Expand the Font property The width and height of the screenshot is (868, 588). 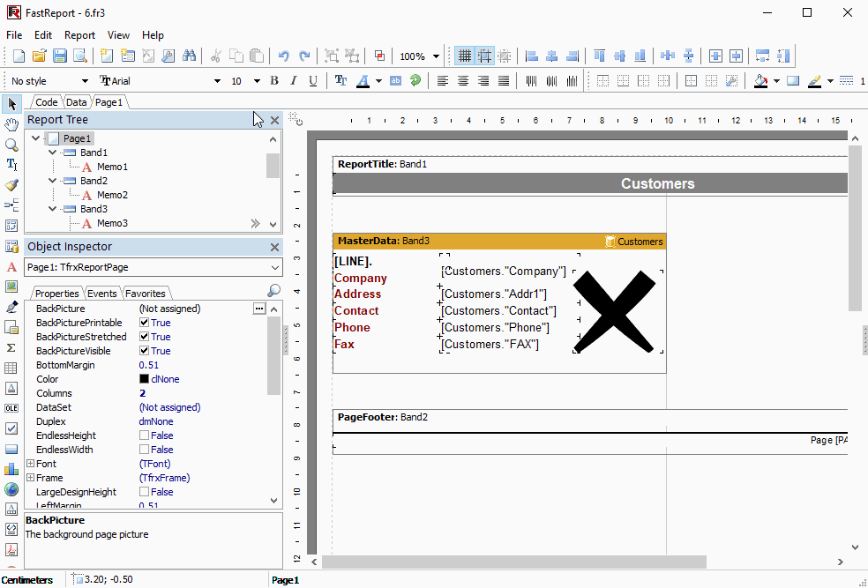point(31,464)
